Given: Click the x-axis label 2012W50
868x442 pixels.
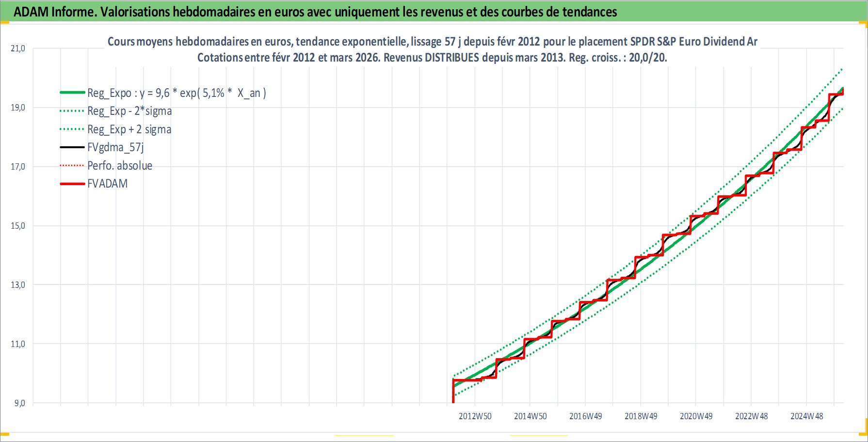Looking at the screenshot, I should pos(475,416).
